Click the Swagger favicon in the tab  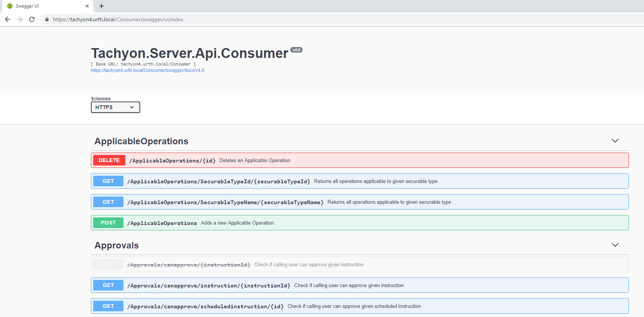(x=10, y=6)
